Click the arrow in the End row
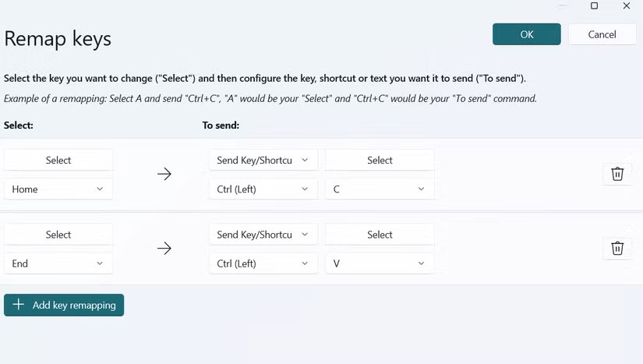Viewport: 643px width, 364px height. (x=164, y=248)
